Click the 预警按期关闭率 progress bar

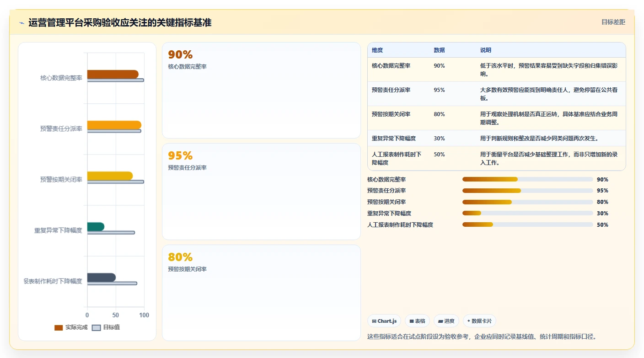point(528,202)
